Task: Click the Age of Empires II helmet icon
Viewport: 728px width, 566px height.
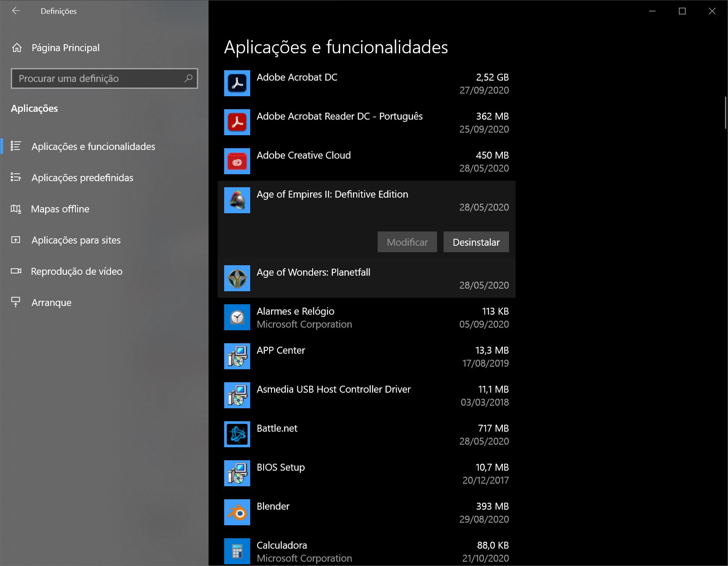Action: (237, 200)
